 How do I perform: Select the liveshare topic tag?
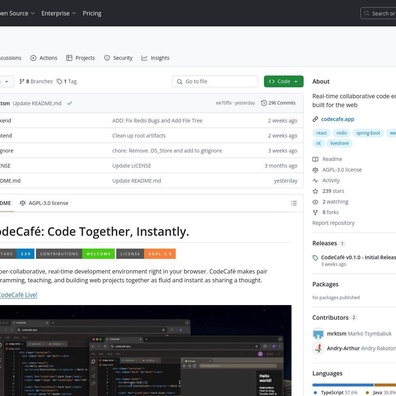pos(339,143)
